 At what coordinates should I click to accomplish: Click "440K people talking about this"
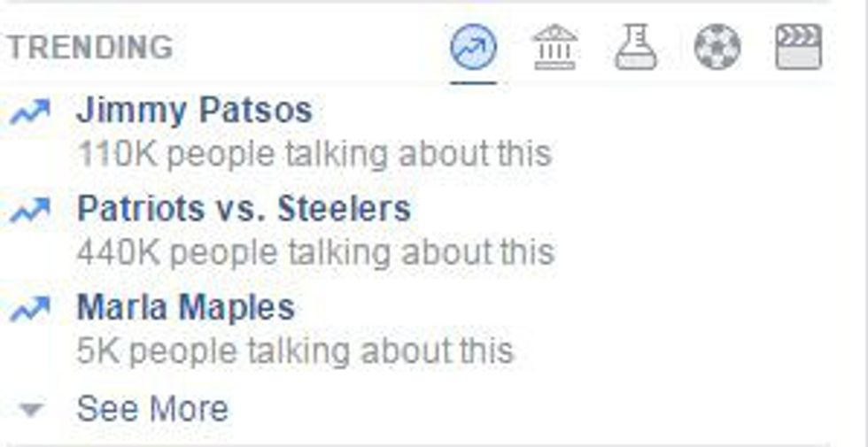click(315, 252)
